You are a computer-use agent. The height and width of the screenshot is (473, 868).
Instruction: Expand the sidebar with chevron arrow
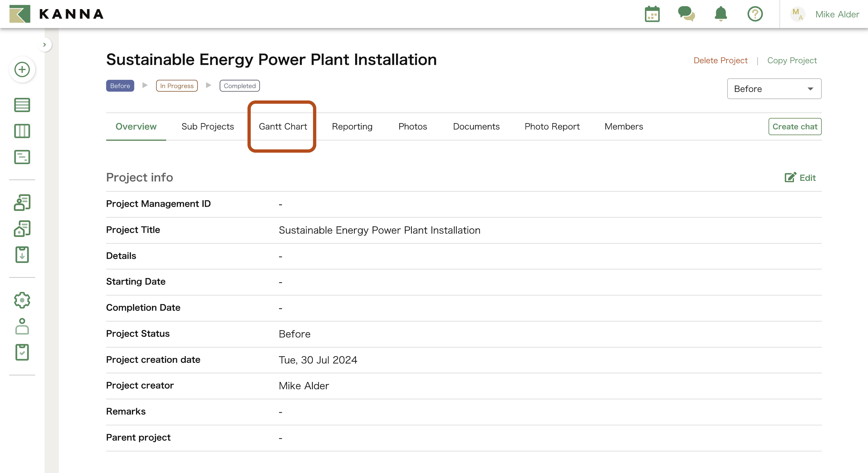point(44,44)
